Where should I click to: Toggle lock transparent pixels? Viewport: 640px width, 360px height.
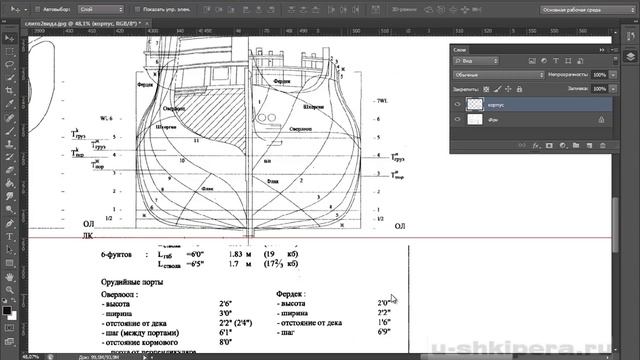click(x=486, y=89)
